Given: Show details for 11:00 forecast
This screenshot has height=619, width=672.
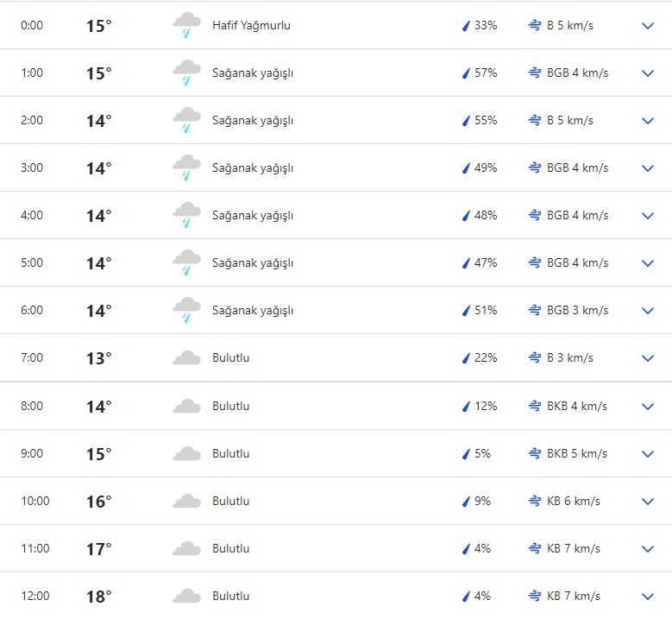Looking at the screenshot, I should (648, 549).
